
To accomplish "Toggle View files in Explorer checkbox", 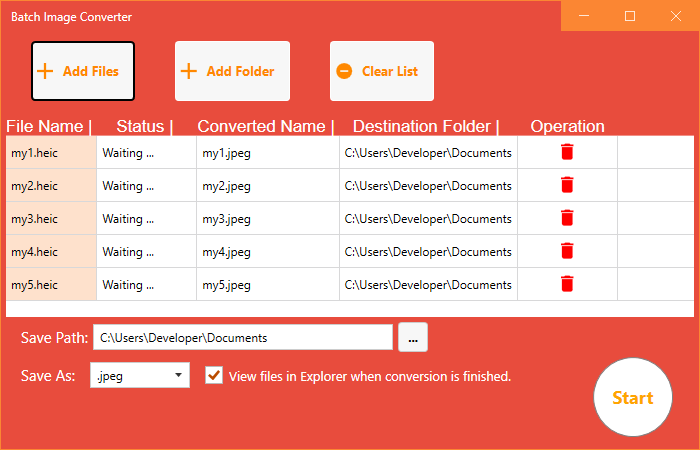I will pyautogui.click(x=213, y=375).
